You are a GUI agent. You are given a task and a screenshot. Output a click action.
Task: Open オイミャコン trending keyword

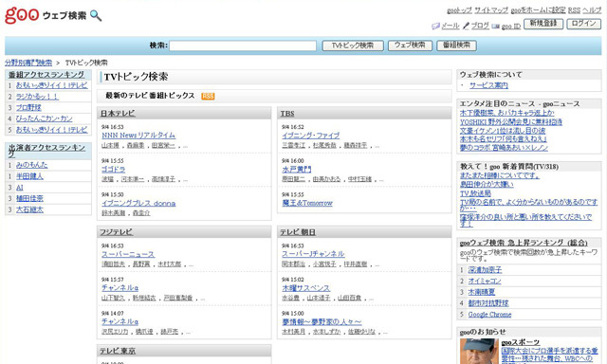pos(485,282)
